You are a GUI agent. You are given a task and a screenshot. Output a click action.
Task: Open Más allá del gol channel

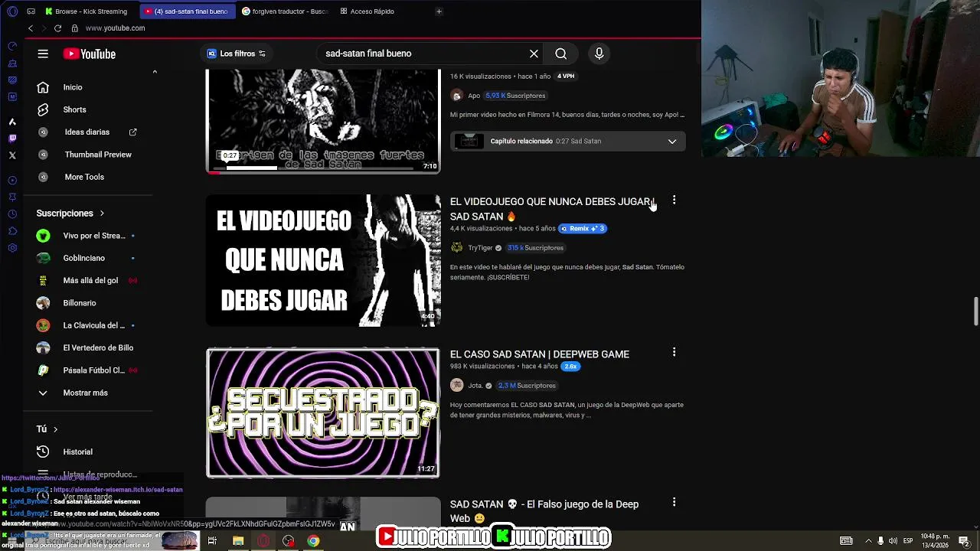90,280
